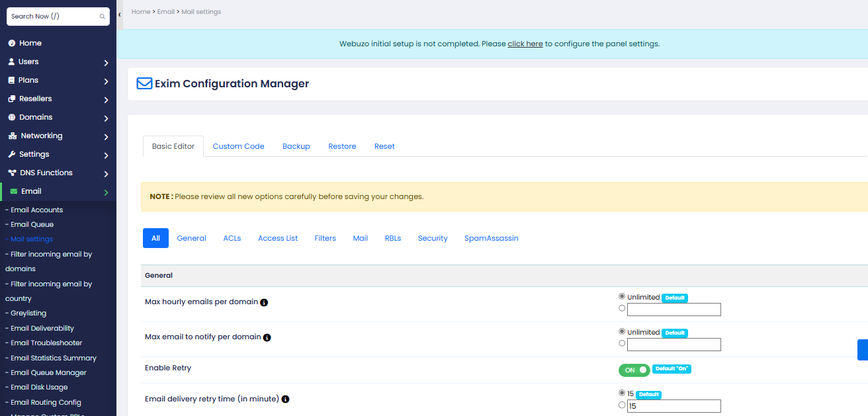This screenshot has height=416, width=868.
Task: Click the Resellers icon in sidebar
Action: (12, 99)
